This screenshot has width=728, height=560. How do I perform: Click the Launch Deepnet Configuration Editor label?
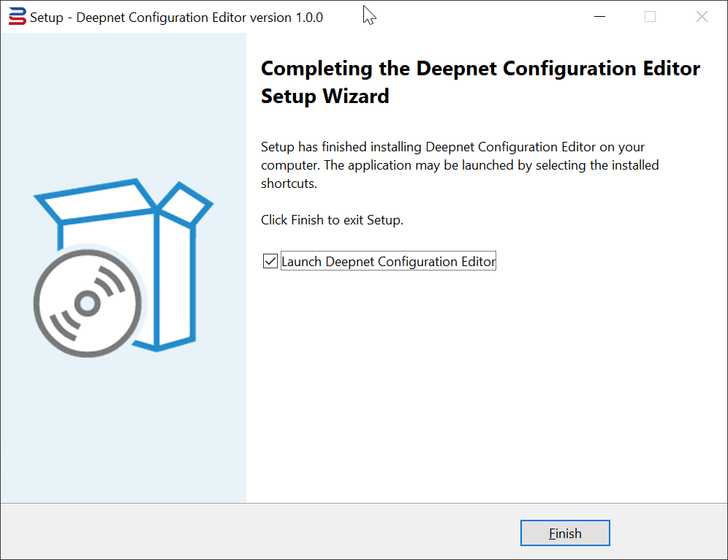(x=388, y=262)
